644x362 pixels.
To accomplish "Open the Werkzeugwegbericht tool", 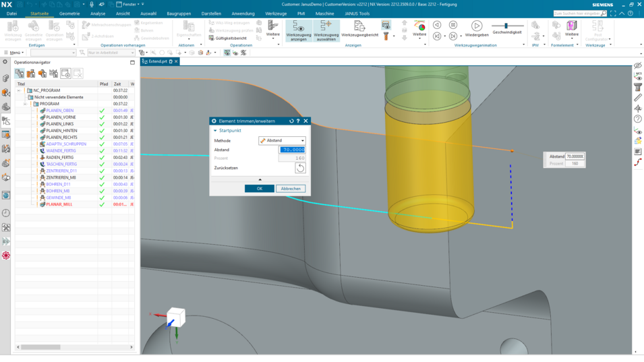I will [x=360, y=30].
